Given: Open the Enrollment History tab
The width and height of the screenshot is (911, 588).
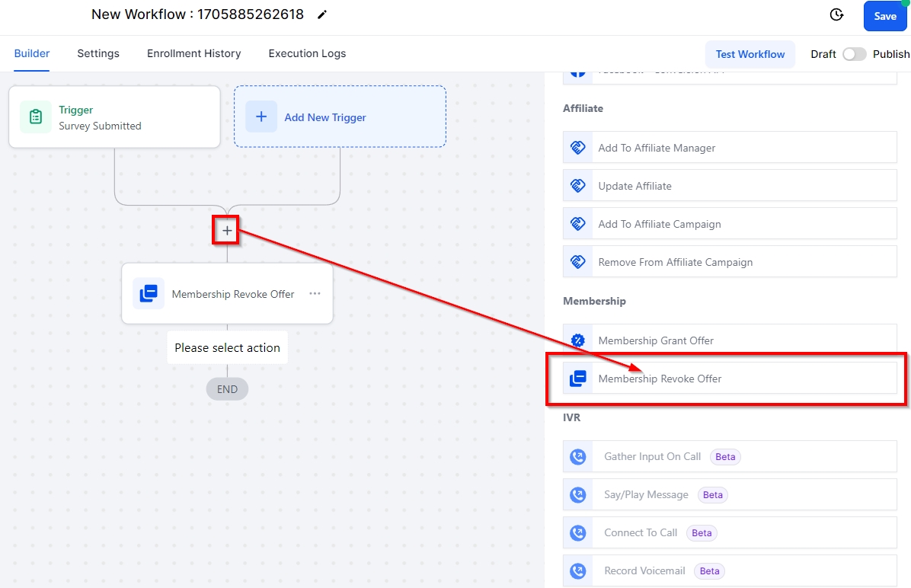Looking at the screenshot, I should pyautogui.click(x=193, y=53).
